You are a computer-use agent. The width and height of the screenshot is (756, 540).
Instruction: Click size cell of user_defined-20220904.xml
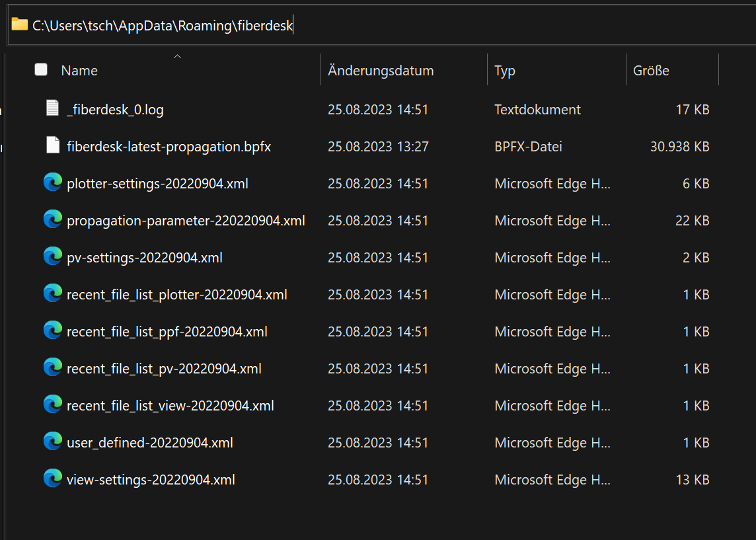(x=697, y=443)
